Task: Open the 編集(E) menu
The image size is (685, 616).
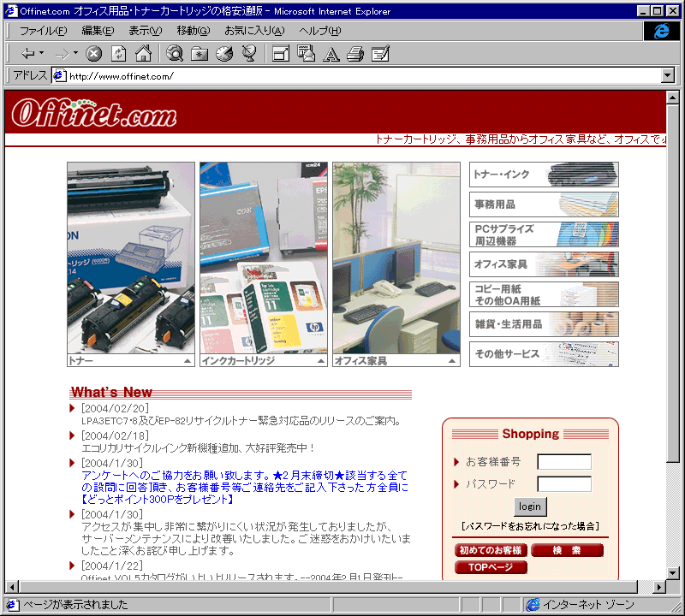Action: click(x=98, y=31)
